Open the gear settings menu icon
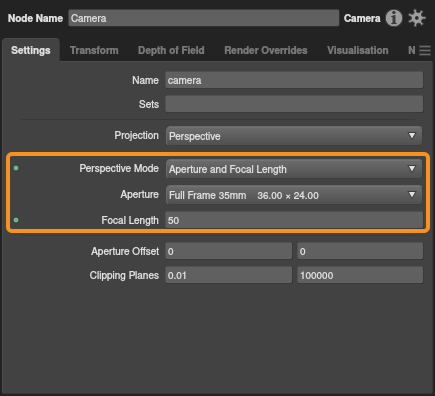Screen dimensions: 435x396 [417, 18]
